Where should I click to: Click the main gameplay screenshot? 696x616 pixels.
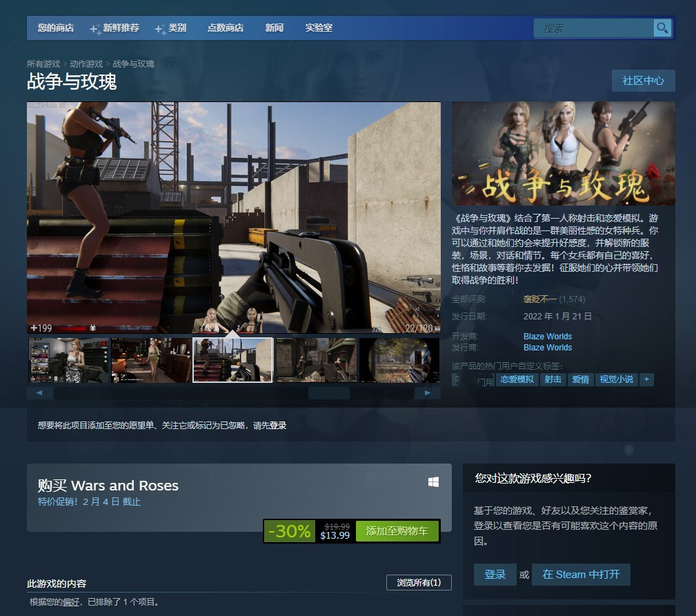234,217
